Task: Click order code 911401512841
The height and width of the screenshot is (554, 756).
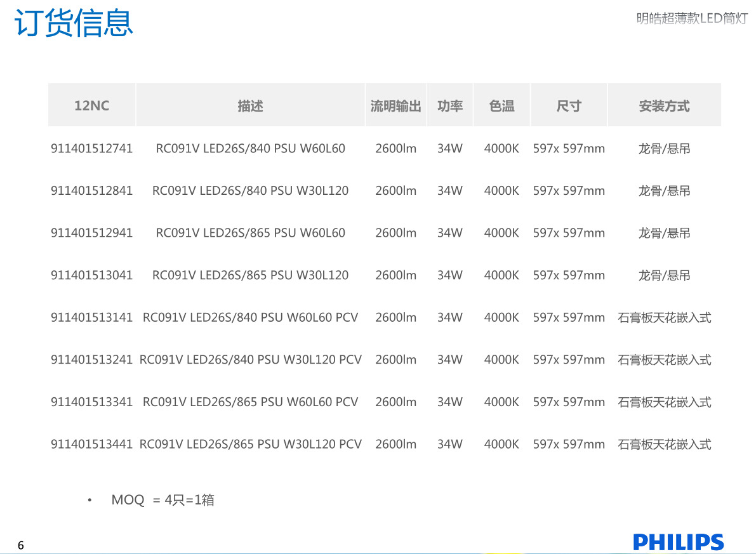Action: (91, 191)
